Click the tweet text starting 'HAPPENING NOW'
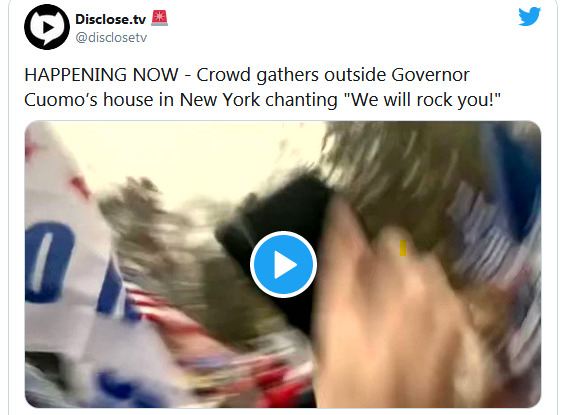Image resolution: width=574 pixels, height=415 pixels. [262, 87]
